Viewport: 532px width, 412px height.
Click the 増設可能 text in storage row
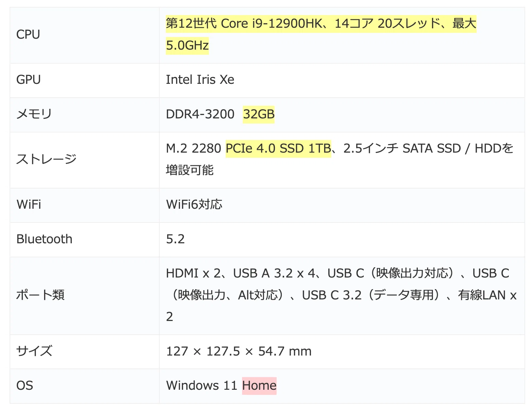click(190, 170)
